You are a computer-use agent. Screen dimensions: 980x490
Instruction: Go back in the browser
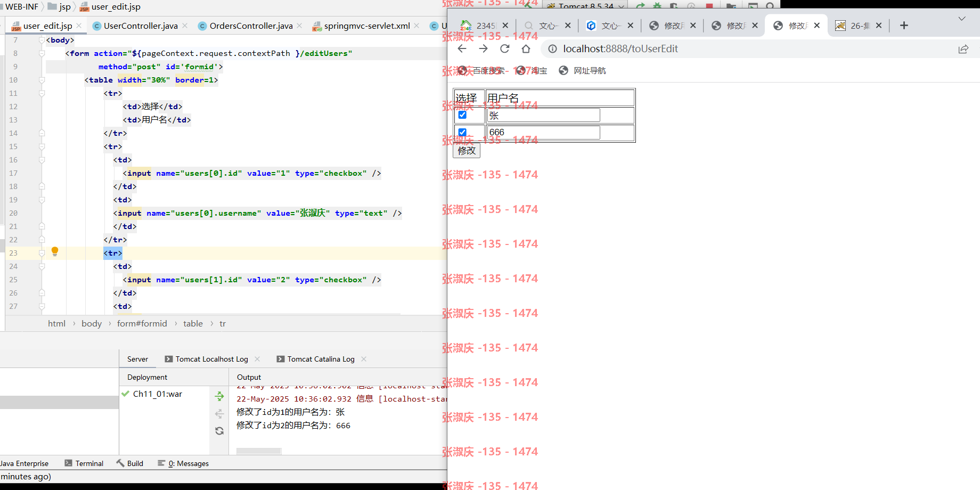tap(462, 49)
